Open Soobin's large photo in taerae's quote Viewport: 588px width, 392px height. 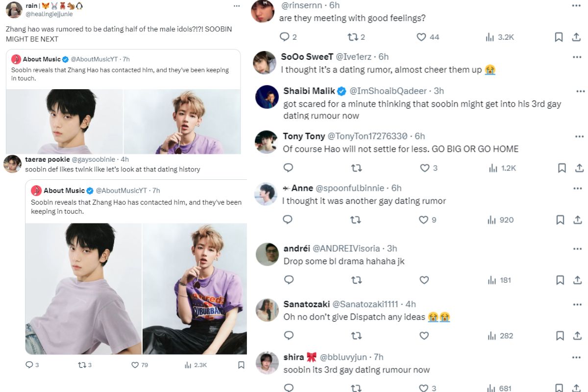pyautogui.click(x=83, y=289)
